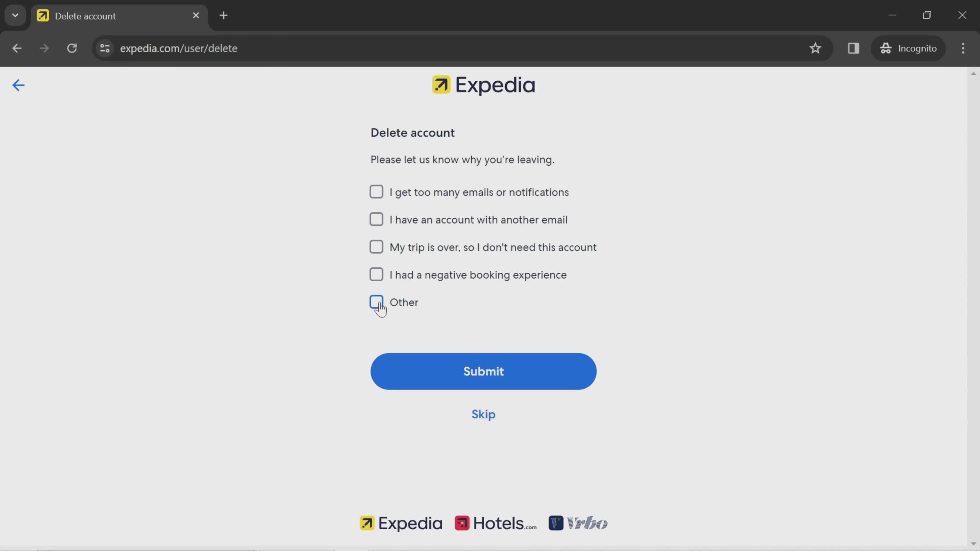The image size is (980, 551).
Task: Click the scrollbar down arrow
Action: tap(974, 544)
